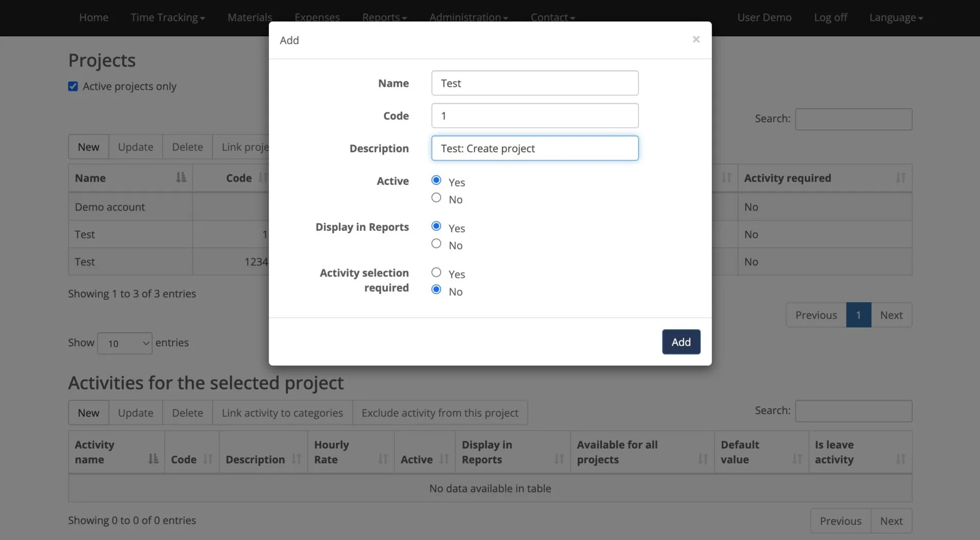This screenshot has height=540, width=980.
Task: Close the Add dialog with X
Action: (x=696, y=39)
